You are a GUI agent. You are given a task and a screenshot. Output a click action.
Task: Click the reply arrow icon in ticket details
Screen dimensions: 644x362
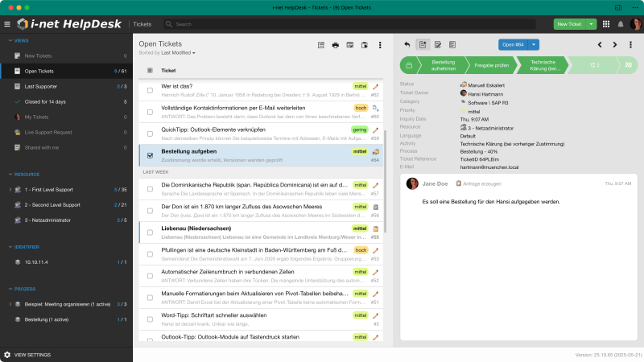[x=407, y=44]
